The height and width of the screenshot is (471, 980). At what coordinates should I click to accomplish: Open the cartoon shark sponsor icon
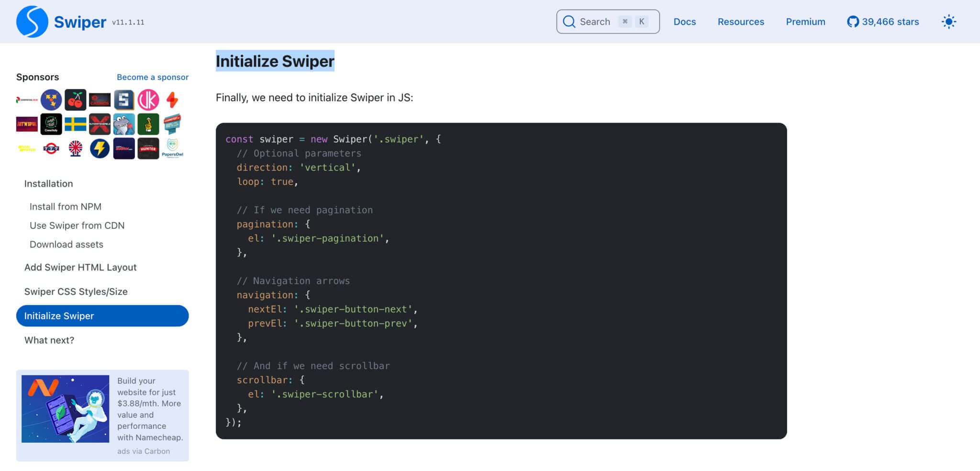(x=124, y=124)
